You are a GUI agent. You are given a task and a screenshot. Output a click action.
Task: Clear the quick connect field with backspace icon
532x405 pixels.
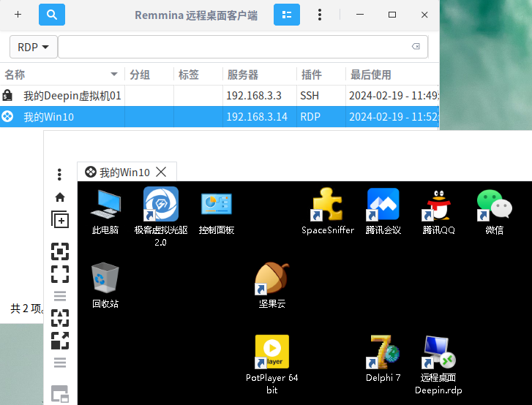click(x=416, y=47)
